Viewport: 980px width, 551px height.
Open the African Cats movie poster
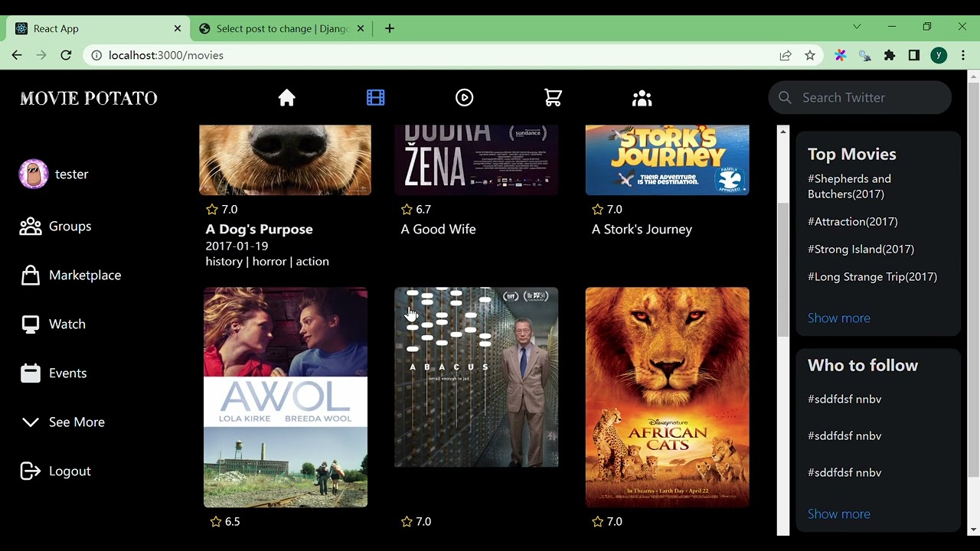coord(668,397)
